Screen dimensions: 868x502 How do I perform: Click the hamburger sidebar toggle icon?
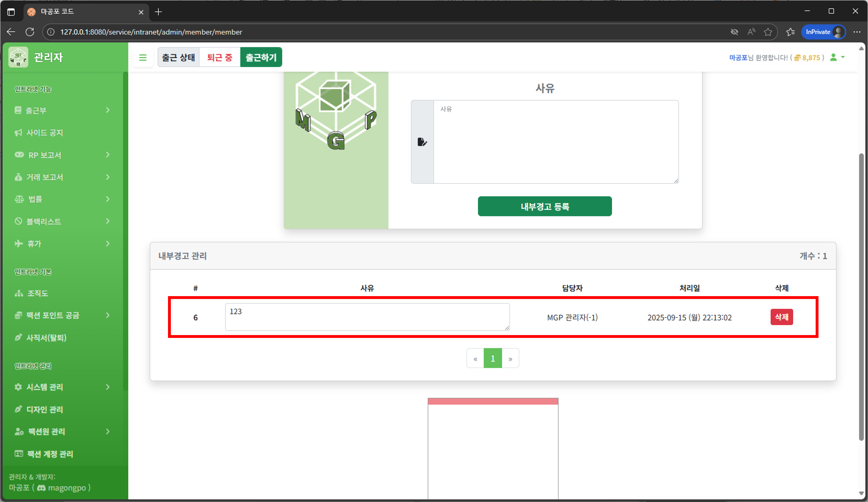(x=143, y=57)
